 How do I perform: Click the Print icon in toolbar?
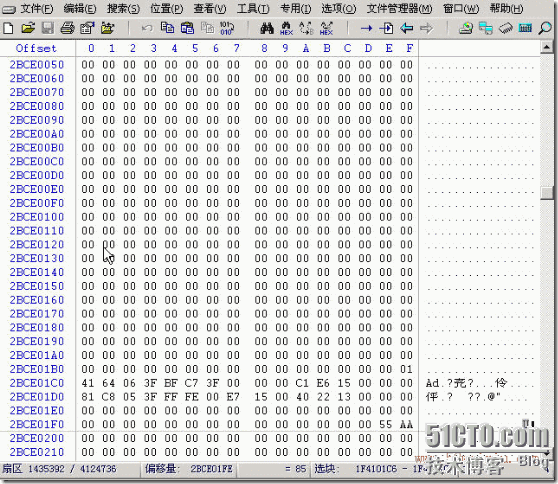[67, 28]
